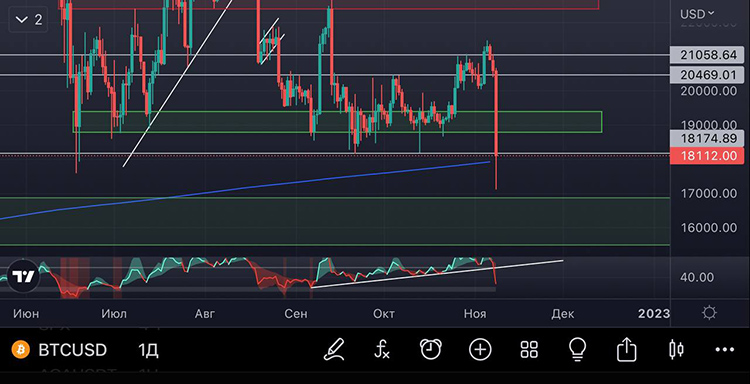The height and width of the screenshot is (384, 750).
Task: Select the white trendline on the indicator pane
Action: pyautogui.click(x=437, y=274)
